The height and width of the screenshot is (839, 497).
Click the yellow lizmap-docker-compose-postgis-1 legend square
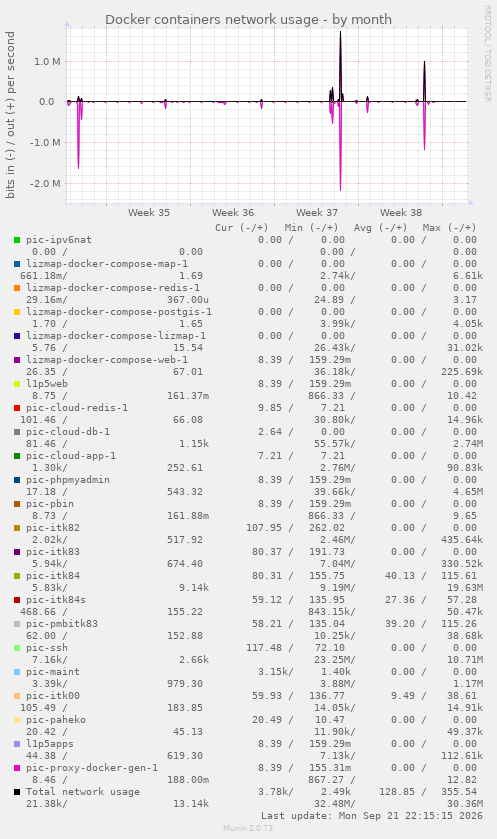[x=17, y=312]
